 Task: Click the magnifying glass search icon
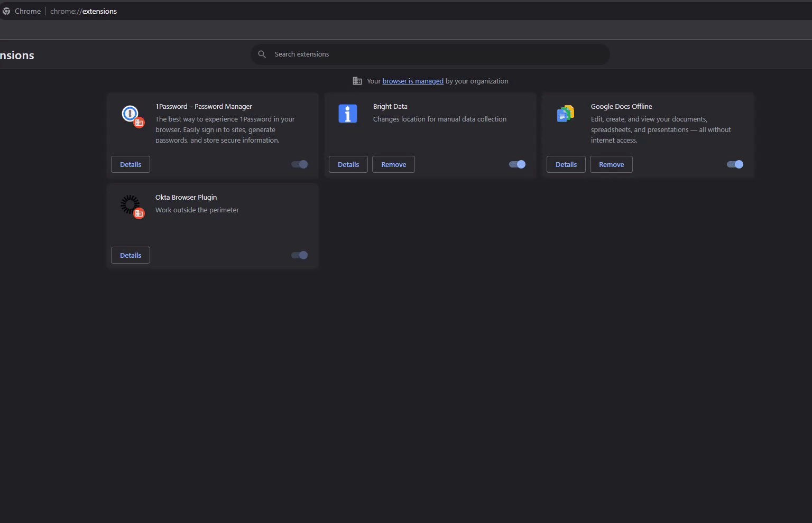(x=262, y=54)
